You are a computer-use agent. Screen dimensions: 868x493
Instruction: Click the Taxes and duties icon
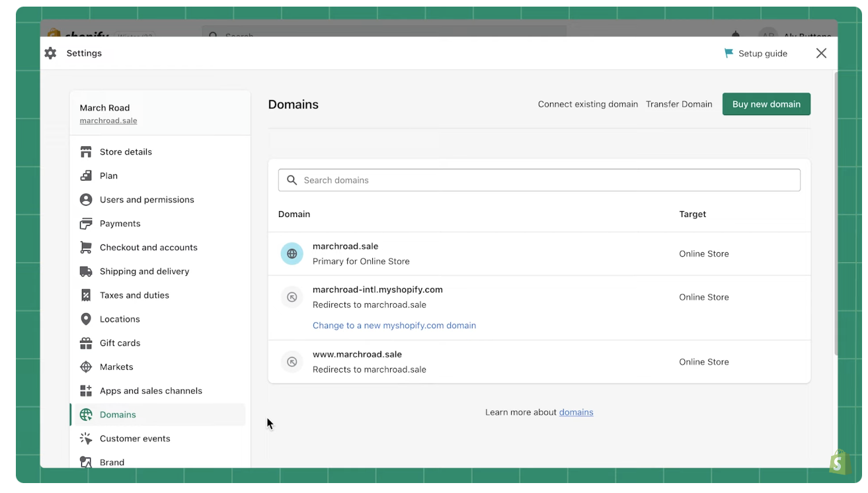tap(87, 294)
